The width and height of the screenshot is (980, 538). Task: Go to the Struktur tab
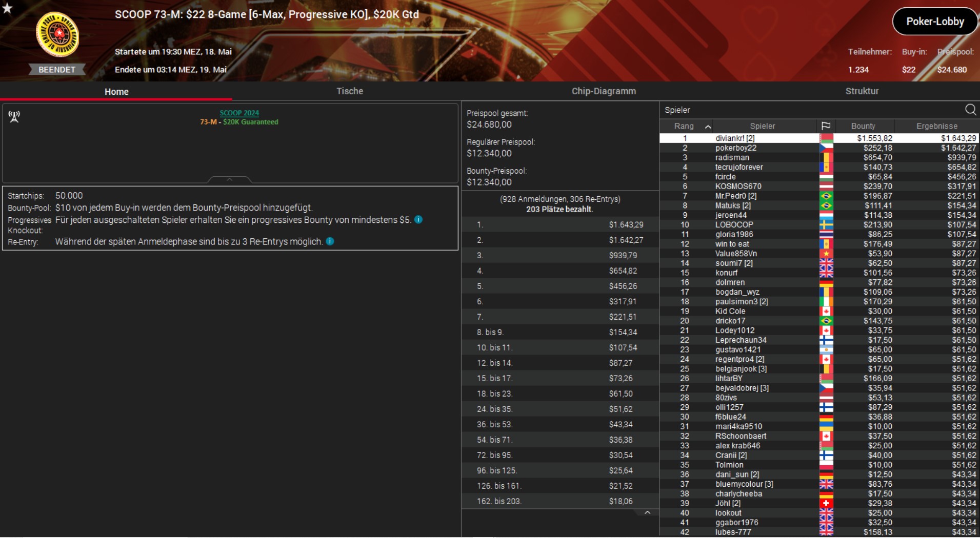pos(862,91)
